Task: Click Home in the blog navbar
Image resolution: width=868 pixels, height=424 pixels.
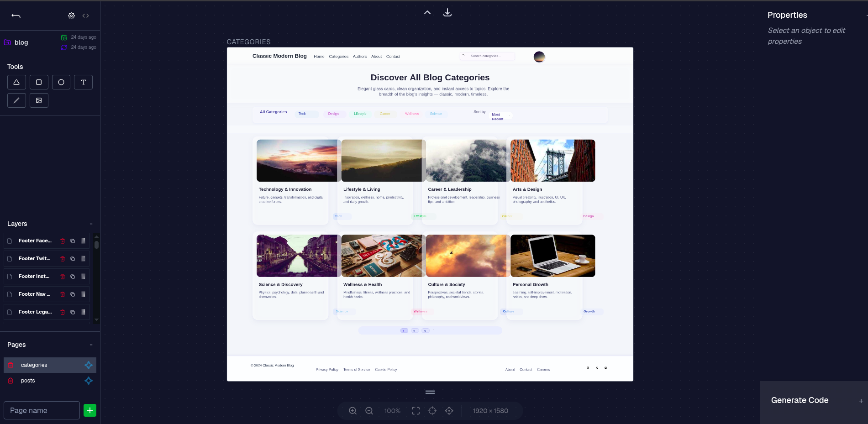Action: [x=319, y=57]
